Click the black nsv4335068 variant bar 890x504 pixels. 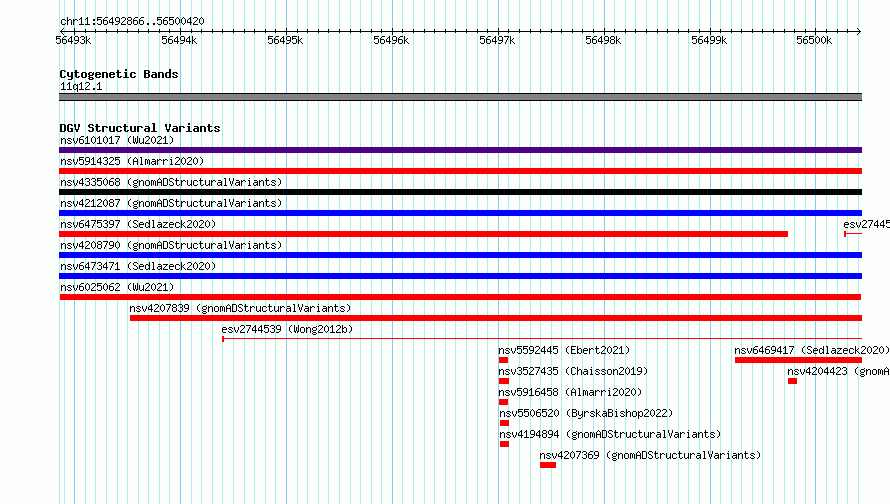(x=460, y=192)
